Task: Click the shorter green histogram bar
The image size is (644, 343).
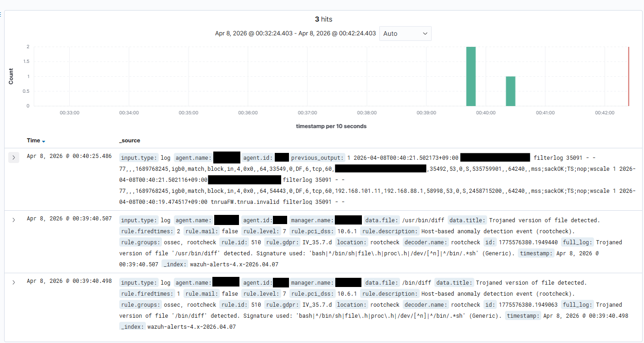Action: click(x=511, y=91)
